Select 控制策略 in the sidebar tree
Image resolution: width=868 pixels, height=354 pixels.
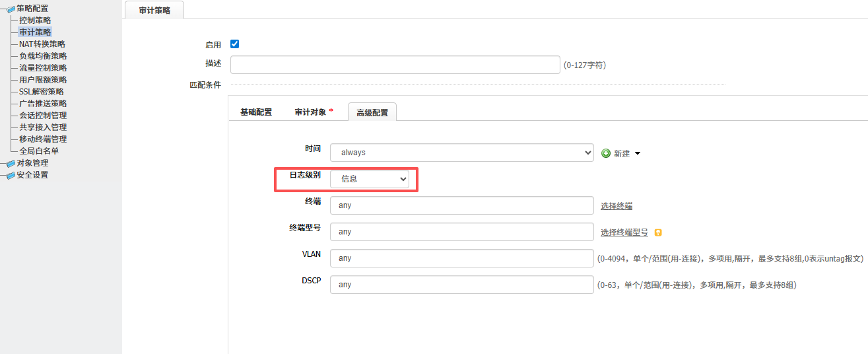pos(35,20)
